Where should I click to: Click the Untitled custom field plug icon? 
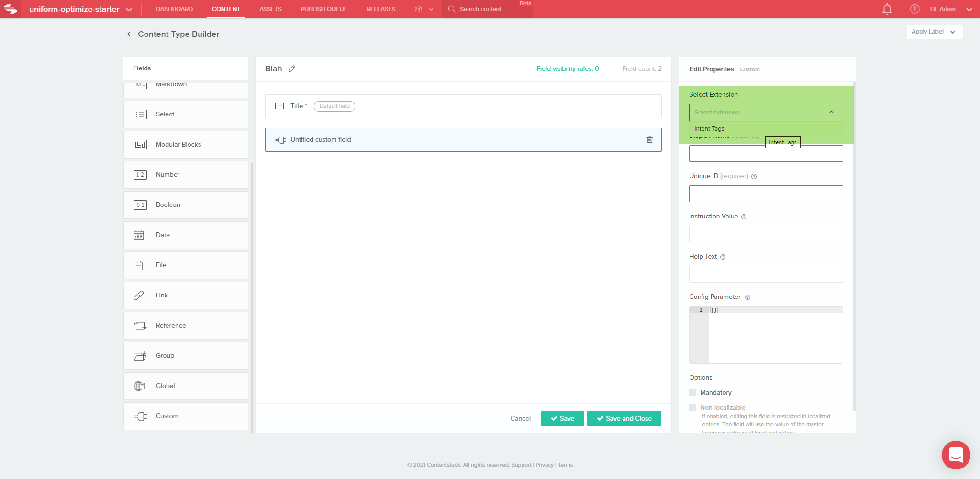click(x=281, y=140)
